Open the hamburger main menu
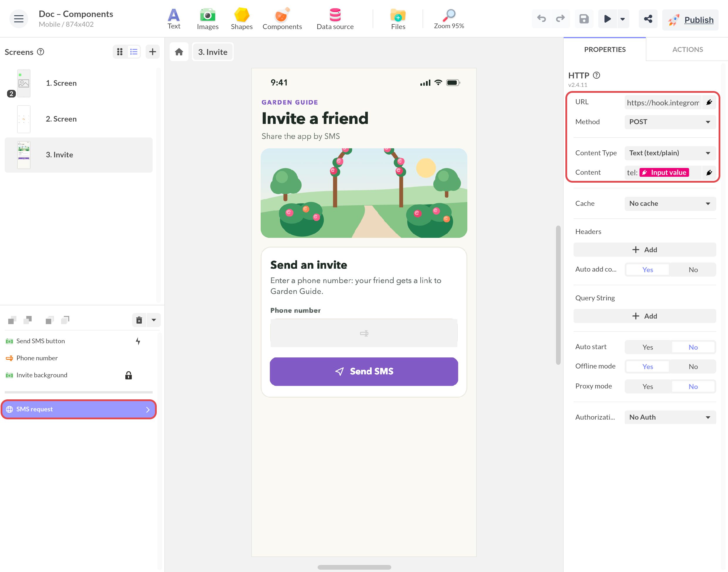Image resolution: width=728 pixels, height=572 pixels. [19, 19]
